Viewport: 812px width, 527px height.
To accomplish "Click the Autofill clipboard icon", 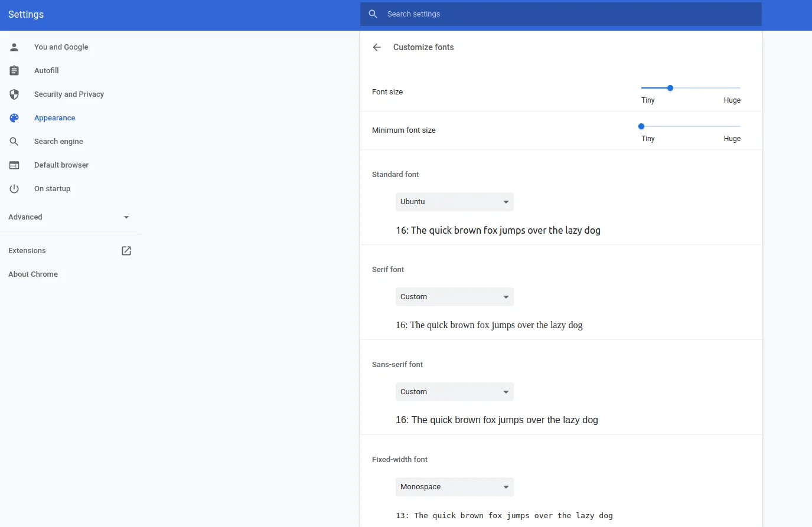I will point(14,71).
